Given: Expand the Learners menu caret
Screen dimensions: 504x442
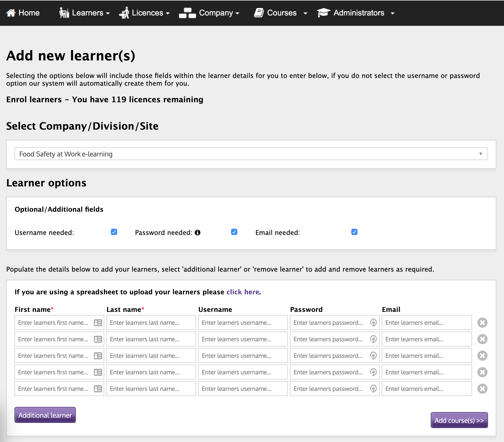Looking at the screenshot, I should tap(108, 13).
